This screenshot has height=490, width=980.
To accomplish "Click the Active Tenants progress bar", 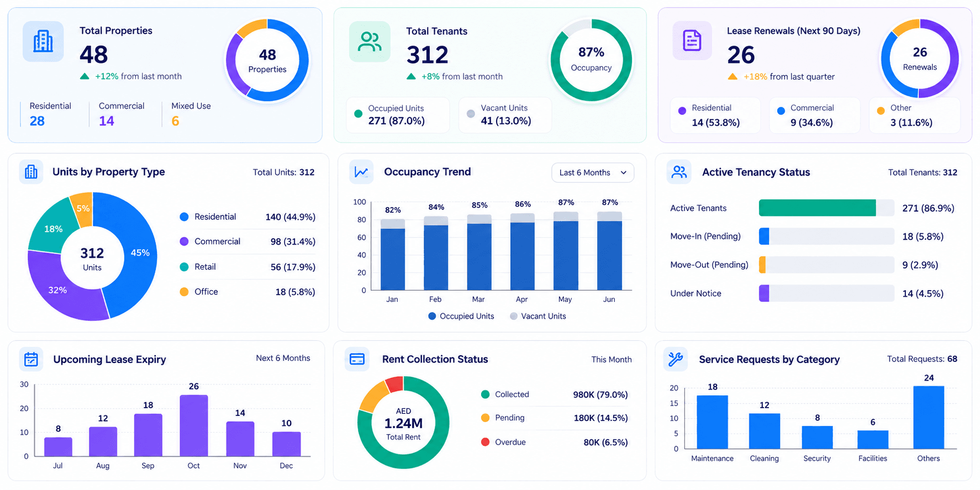I will (x=826, y=208).
